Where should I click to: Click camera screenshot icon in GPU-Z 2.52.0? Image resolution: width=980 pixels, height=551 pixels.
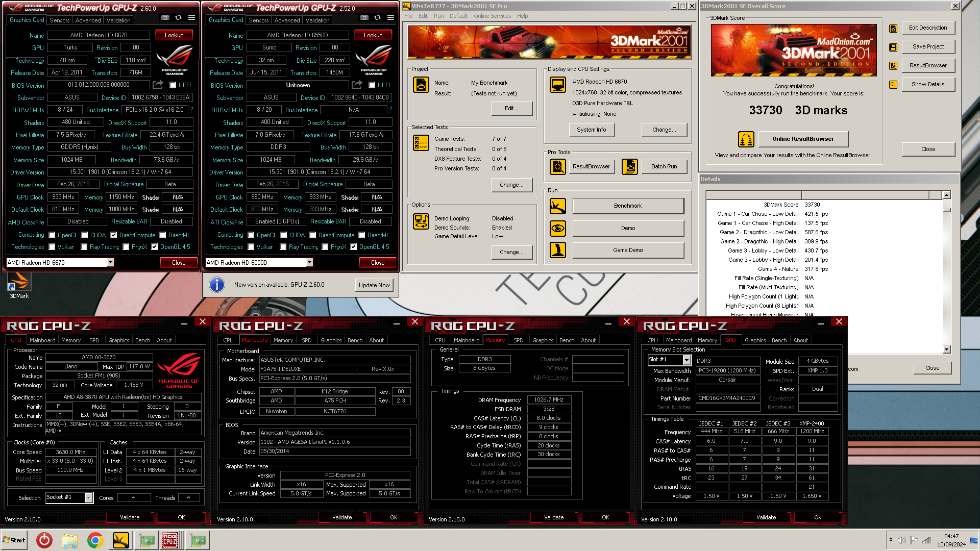tap(364, 17)
